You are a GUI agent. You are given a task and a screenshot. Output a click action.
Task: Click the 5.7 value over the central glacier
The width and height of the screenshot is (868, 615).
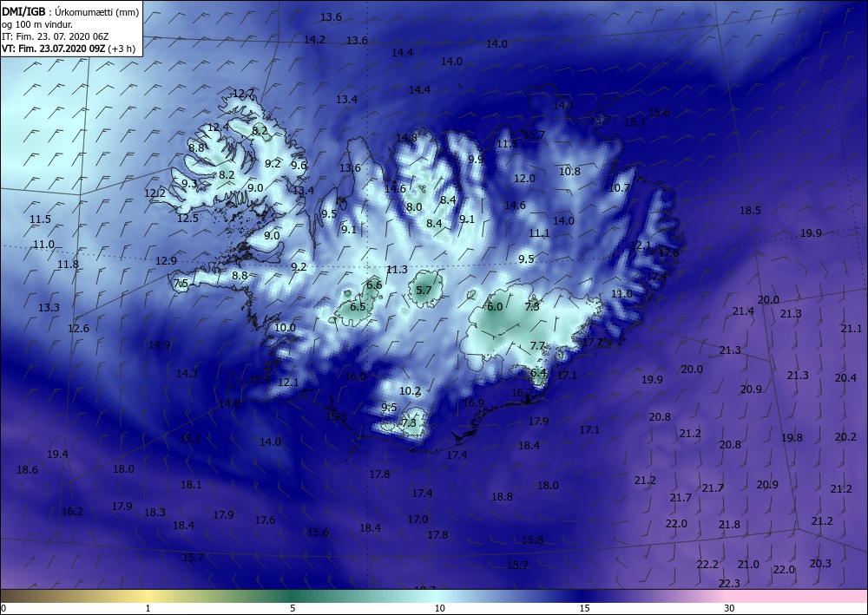click(424, 290)
